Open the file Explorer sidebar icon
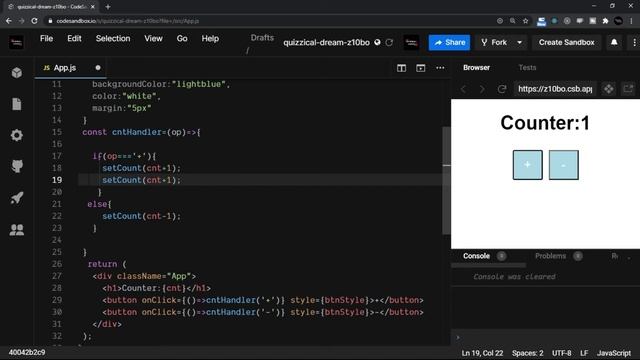The height and width of the screenshot is (360, 640). click(17, 104)
